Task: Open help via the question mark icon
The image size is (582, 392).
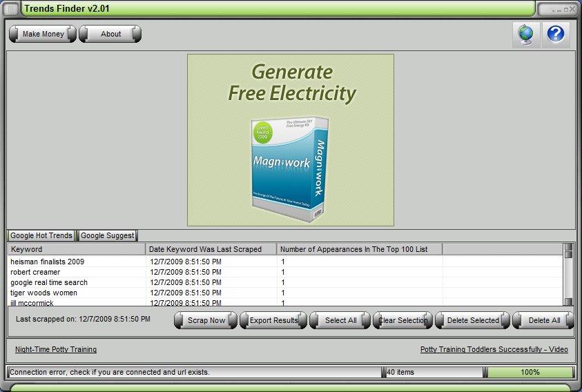Action: point(556,35)
